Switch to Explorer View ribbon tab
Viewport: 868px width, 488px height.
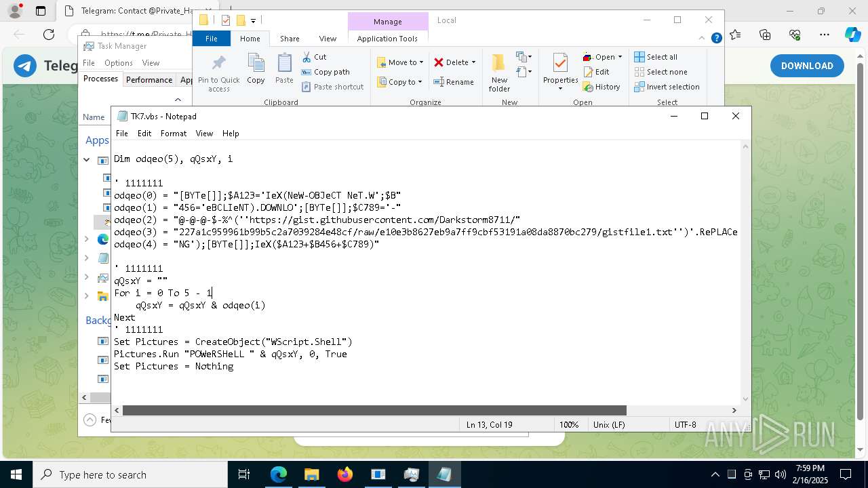328,39
